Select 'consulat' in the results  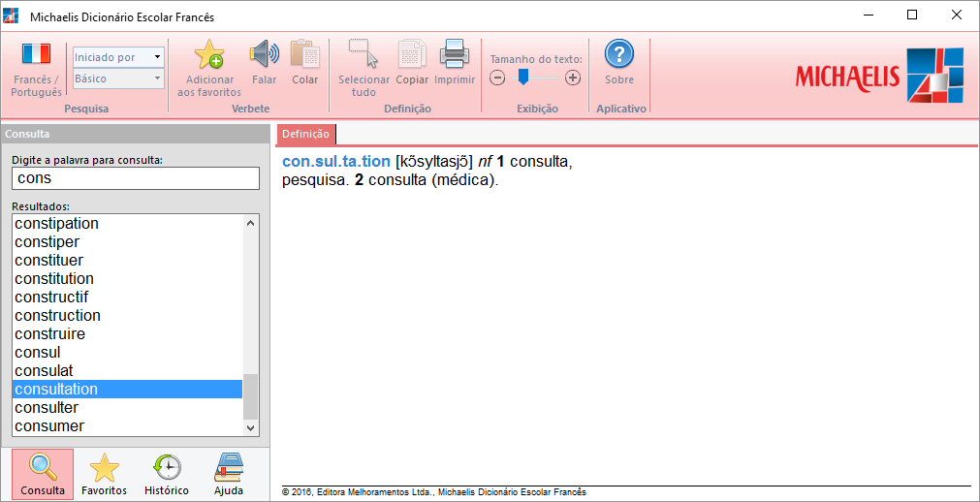click(128, 371)
